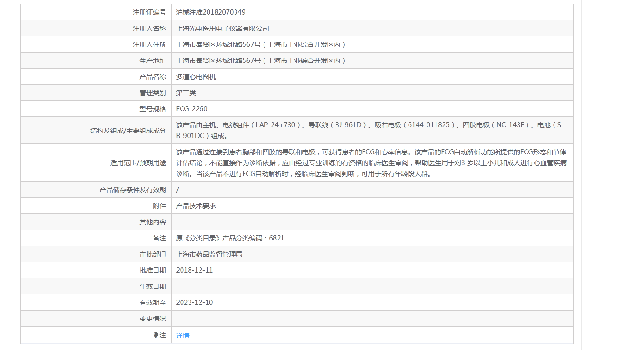Click the bulb icon beside 注
This screenshot has width=627, height=364.
click(x=156, y=335)
